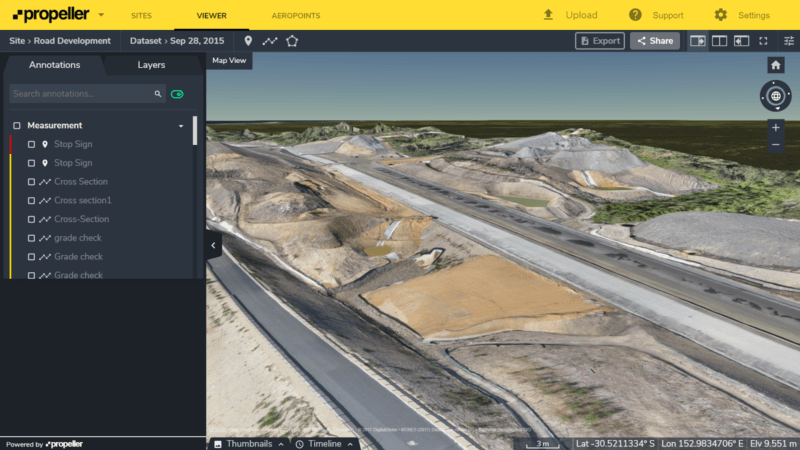Select the polygon area tool
Screen dimensions: 800x450
pos(292,41)
